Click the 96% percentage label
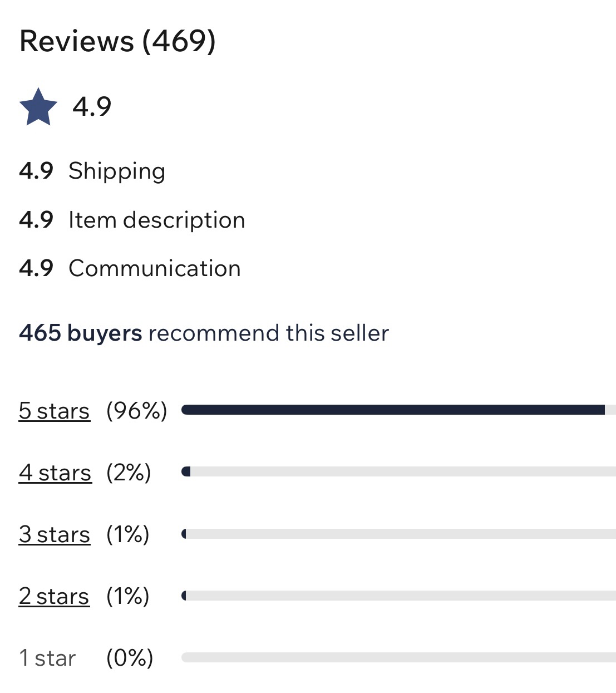The image size is (616, 693). coord(136,411)
